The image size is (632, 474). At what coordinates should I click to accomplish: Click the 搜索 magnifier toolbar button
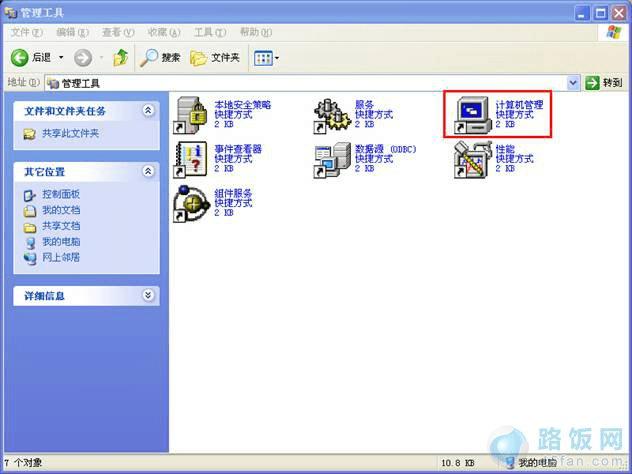tap(160, 58)
